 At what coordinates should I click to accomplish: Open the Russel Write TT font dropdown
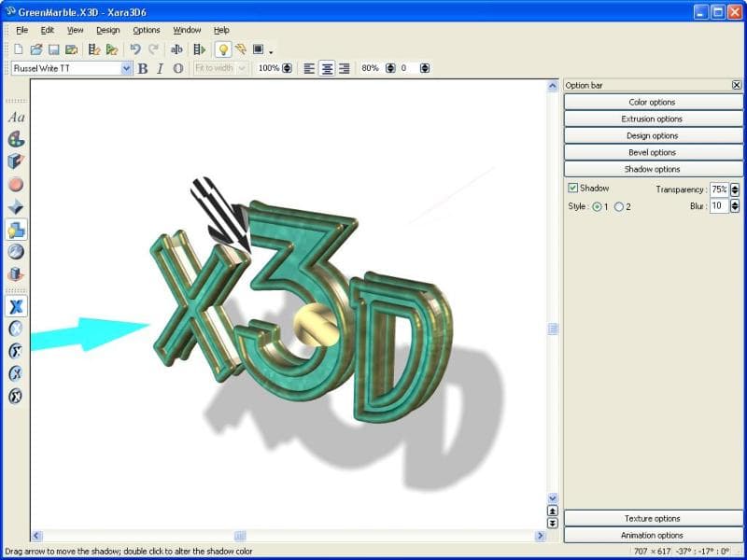(127, 68)
